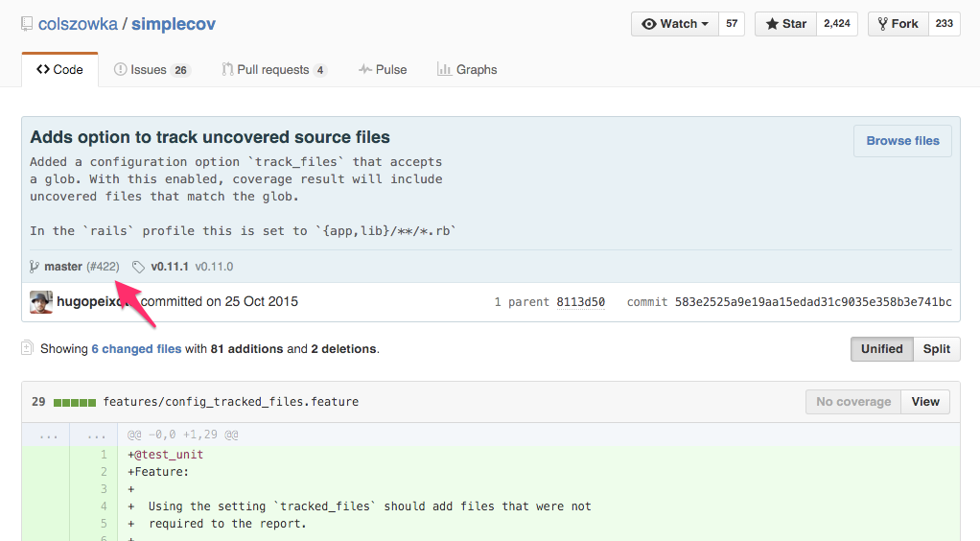Open the 6 changed files link
Image resolution: width=980 pixels, height=541 pixels.
(136, 349)
